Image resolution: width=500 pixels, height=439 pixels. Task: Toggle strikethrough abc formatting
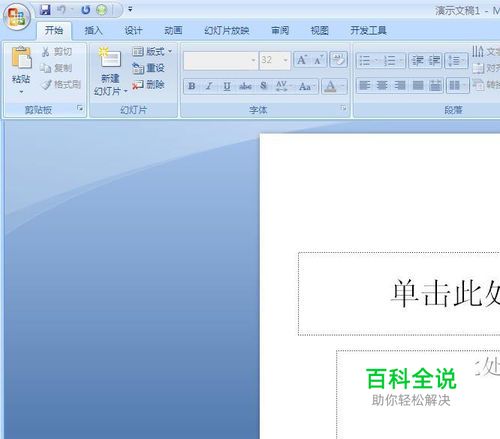pos(245,86)
